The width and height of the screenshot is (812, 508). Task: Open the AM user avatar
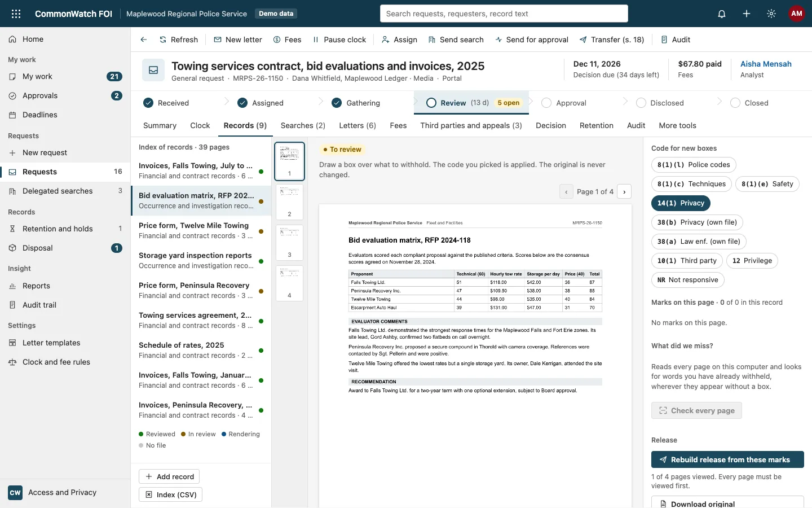(x=797, y=14)
